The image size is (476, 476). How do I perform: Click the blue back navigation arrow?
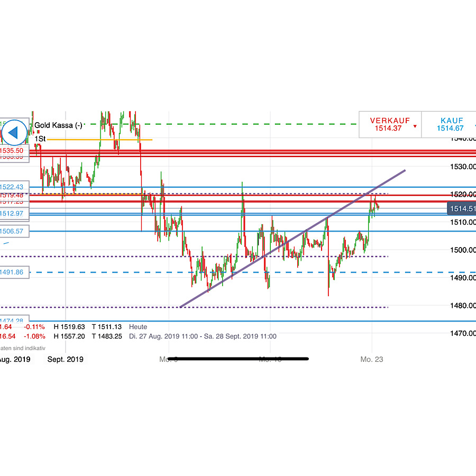tap(14, 132)
